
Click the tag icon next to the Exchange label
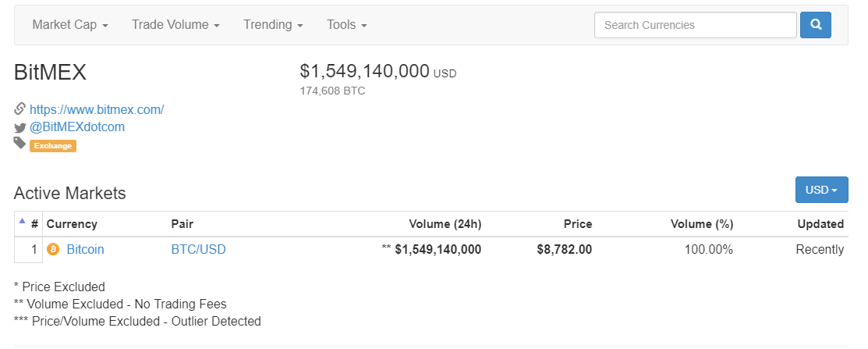coord(20,144)
